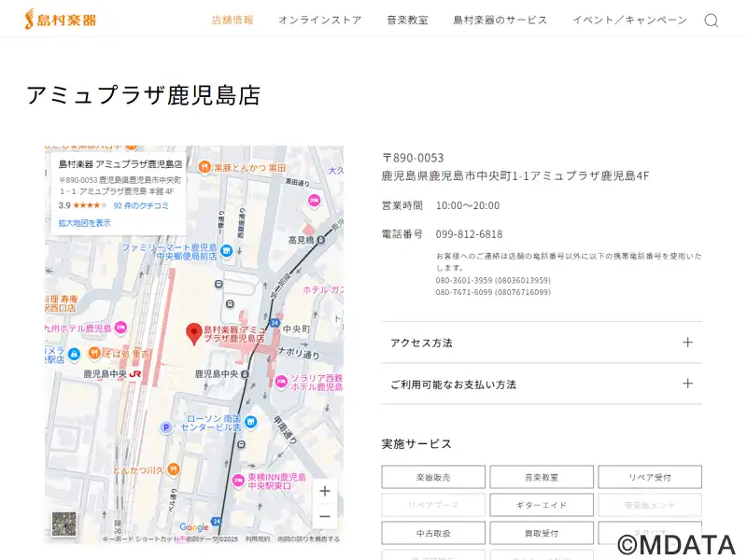
Task: Expand the アクセス方法 section
Action: (x=542, y=343)
